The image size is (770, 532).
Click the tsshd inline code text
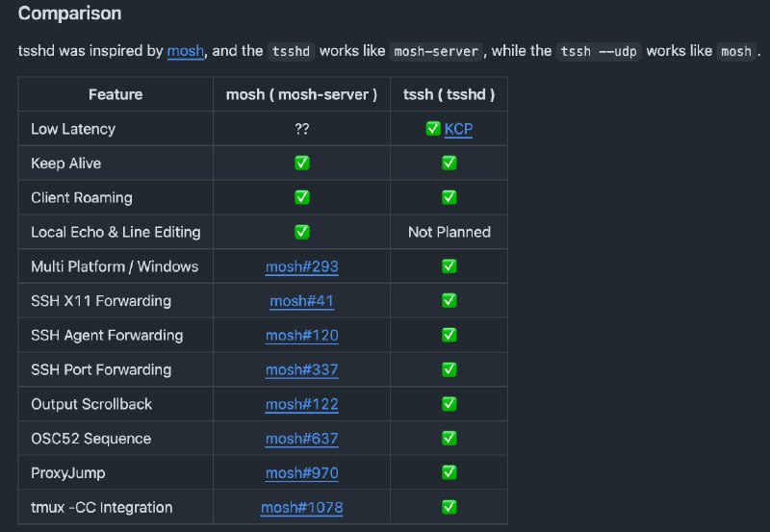[x=291, y=51]
